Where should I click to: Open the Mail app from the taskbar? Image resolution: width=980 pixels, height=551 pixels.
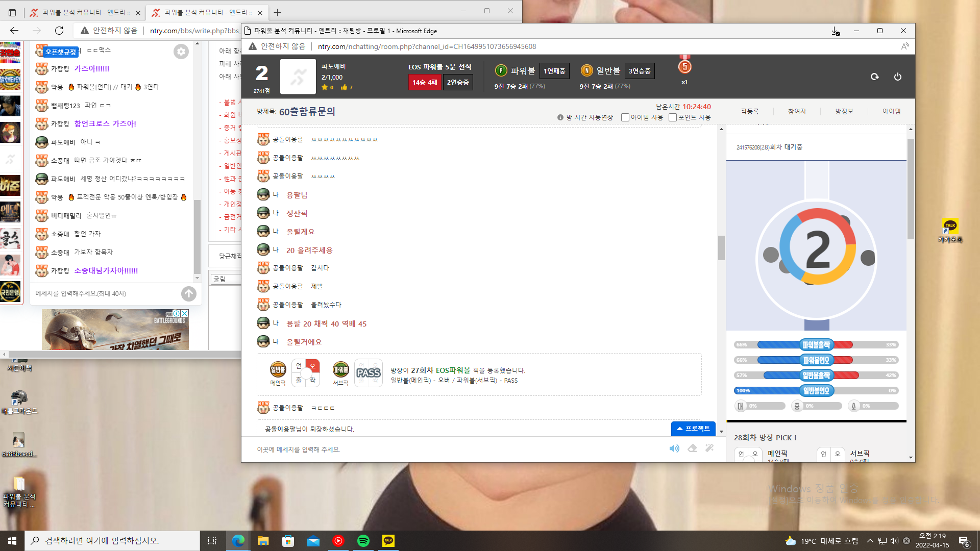(313, 541)
